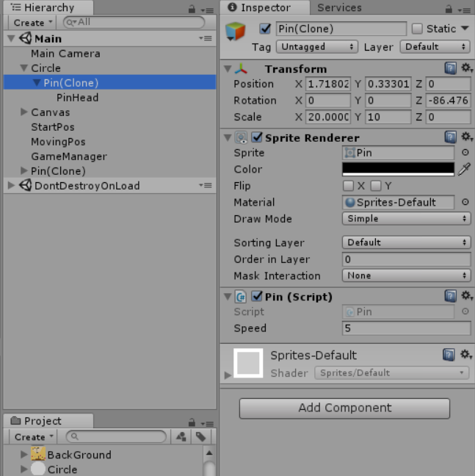Click the Sprites-Default material preview thumbnail

pos(248,363)
